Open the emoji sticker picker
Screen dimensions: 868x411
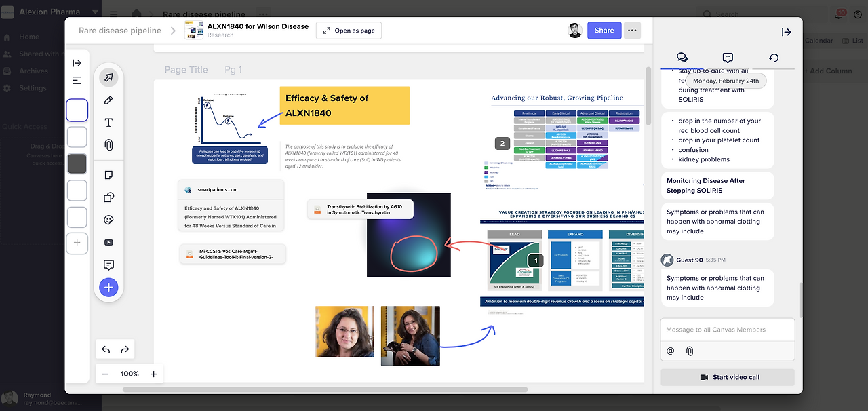tap(108, 220)
